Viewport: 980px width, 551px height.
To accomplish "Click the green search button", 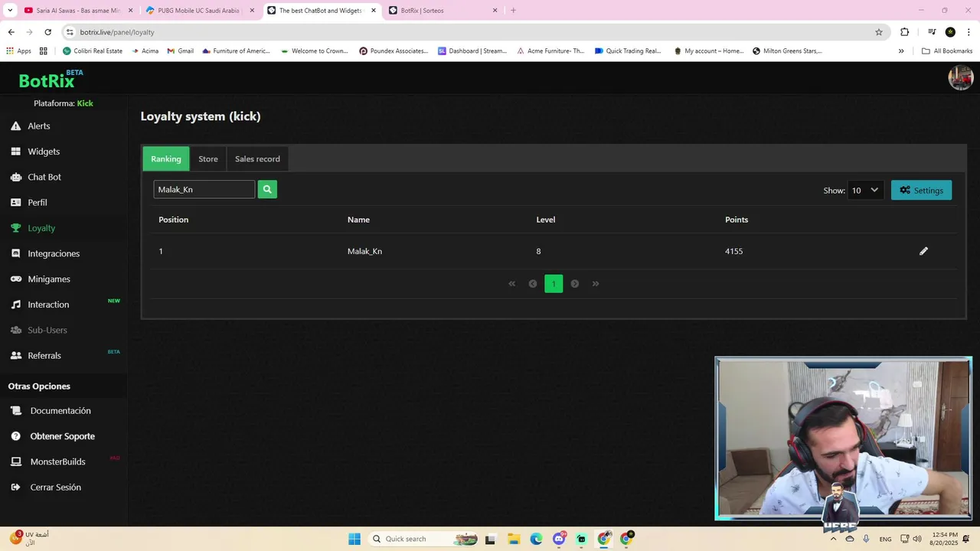I will 267,189.
